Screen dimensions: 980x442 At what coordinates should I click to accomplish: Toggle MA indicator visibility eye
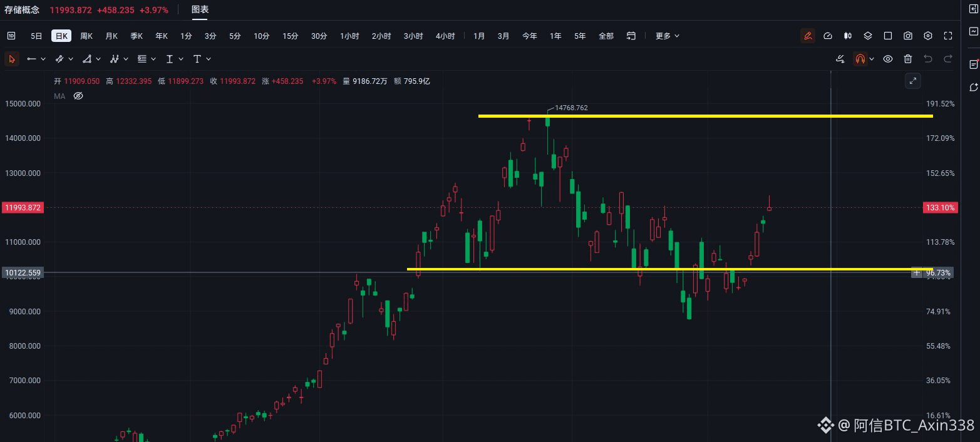point(78,96)
